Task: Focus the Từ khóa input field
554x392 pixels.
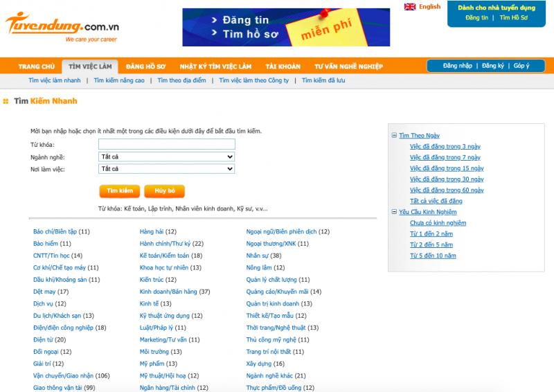Action: 166,144
